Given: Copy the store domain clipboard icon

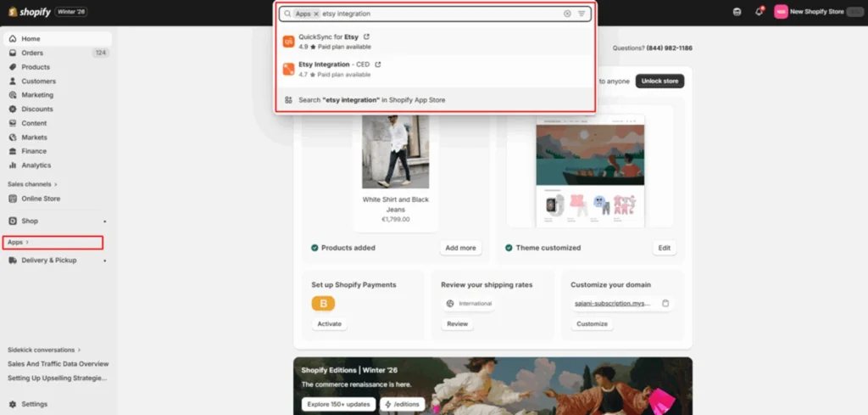Looking at the screenshot, I should pyautogui.click(x=665, y=304).
